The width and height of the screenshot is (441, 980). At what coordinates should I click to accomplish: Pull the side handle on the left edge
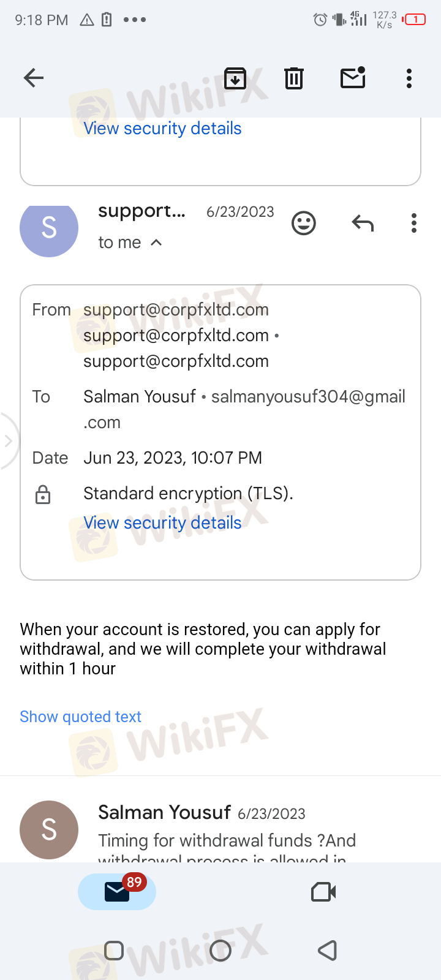pyautogui.click(x=7, y=441)
